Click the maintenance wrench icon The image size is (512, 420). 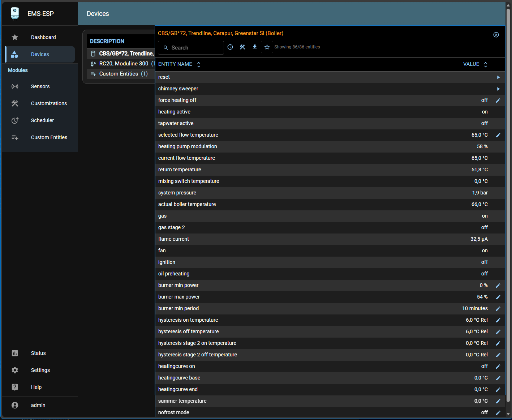(x=242, y=47)
